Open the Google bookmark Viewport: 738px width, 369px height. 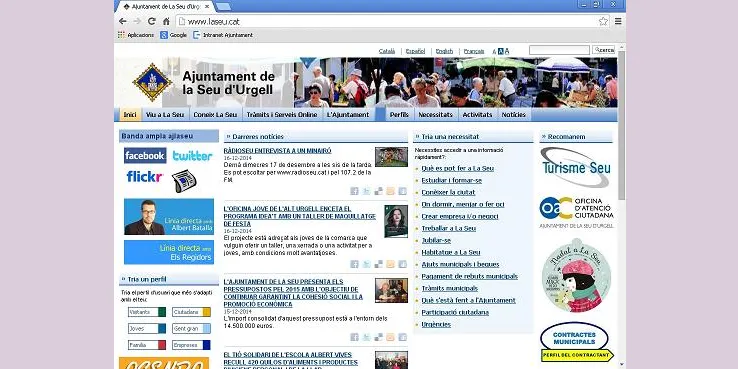pyautogui.click(x=173, y=35)
